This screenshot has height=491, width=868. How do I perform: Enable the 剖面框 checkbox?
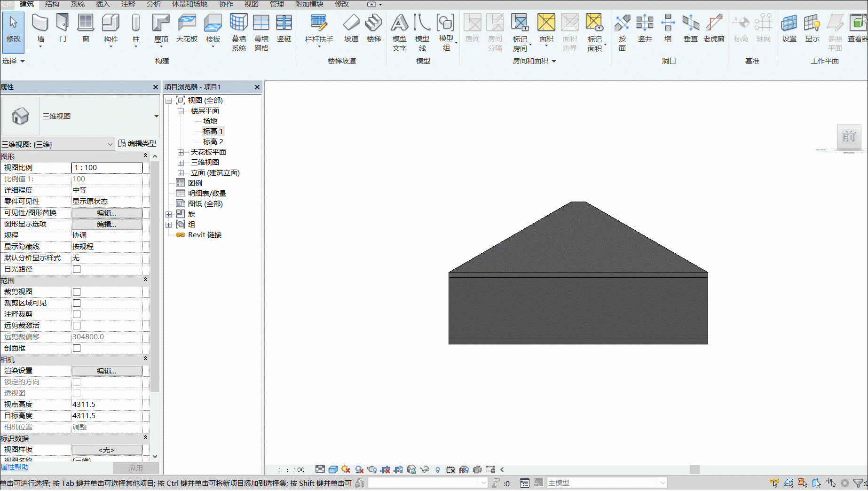pyautogui.click(x=77, y=348)
